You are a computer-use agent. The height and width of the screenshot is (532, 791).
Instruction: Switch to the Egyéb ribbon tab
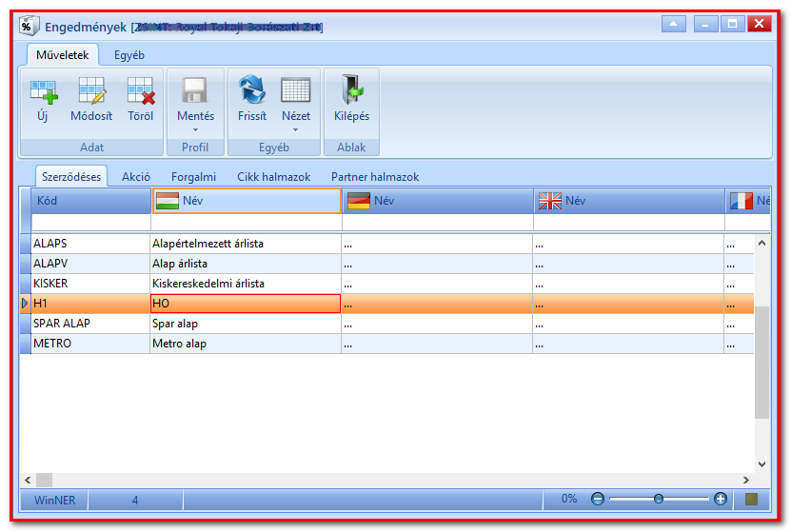pos(129,55)
